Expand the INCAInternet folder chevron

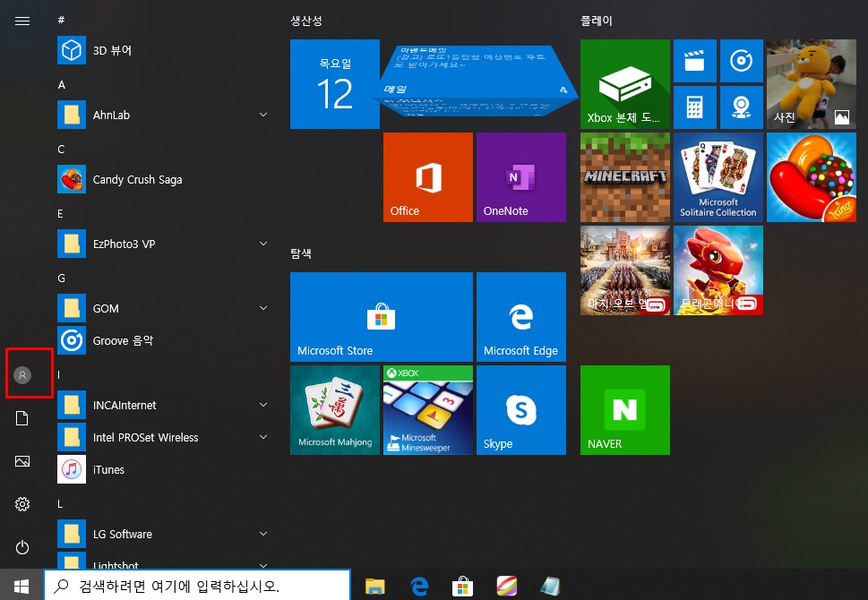tap(263, 405)
